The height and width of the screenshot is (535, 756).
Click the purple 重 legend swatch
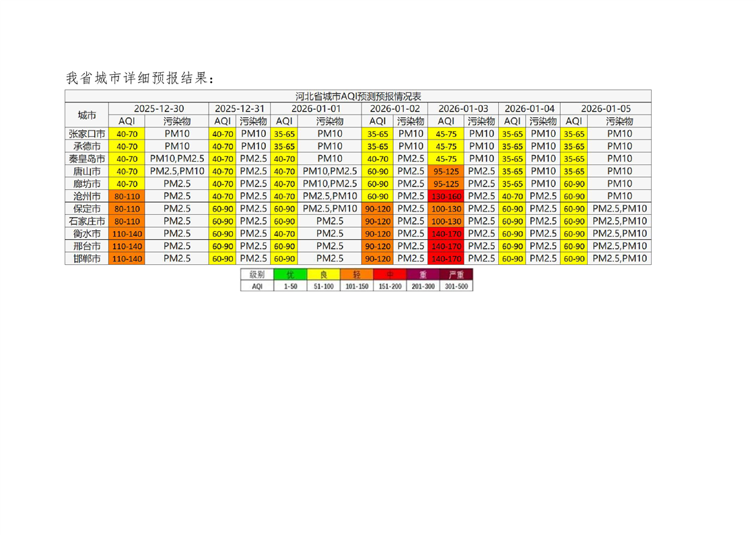click(x=422, y=275)
